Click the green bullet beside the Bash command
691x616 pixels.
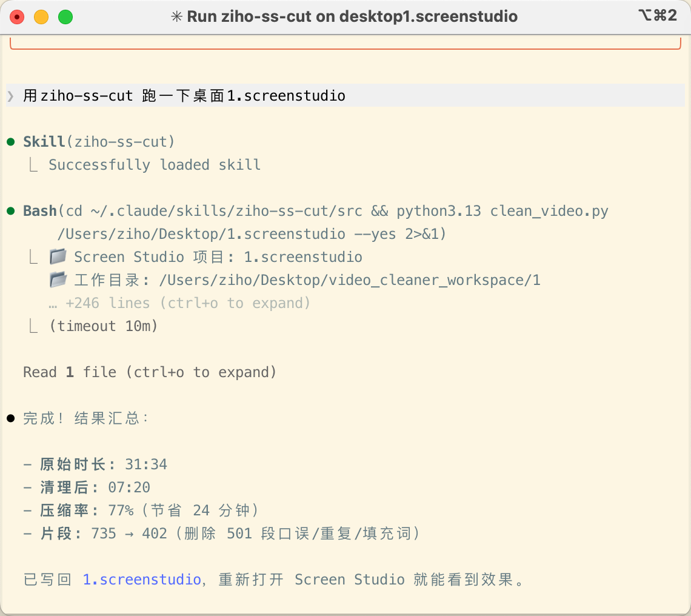point(10,212)
